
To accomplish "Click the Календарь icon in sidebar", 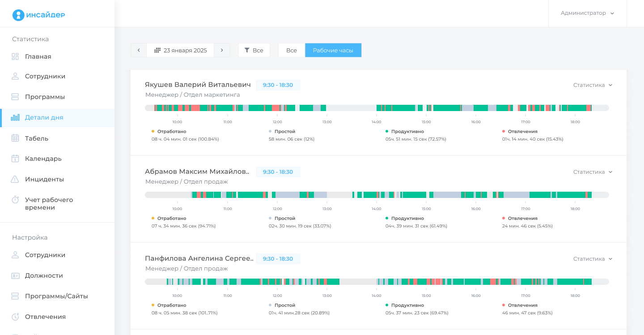I will coord(15,159).
